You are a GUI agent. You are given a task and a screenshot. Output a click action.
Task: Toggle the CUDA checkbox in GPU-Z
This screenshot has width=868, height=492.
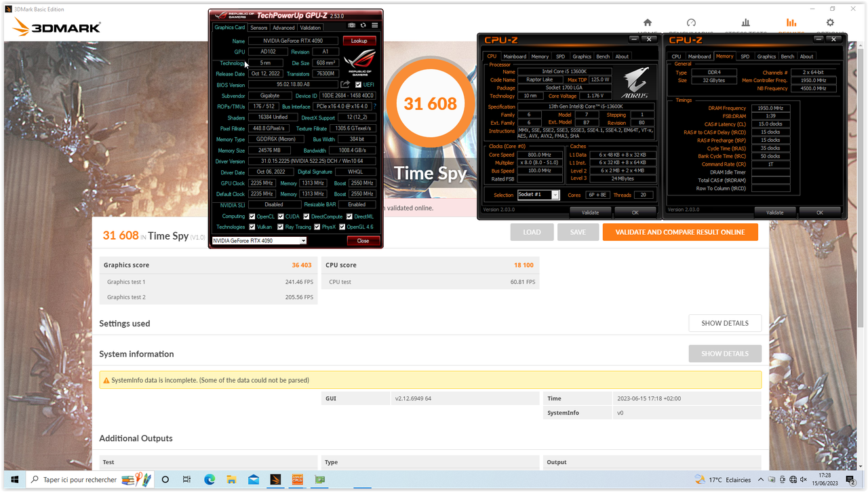click(281, 216)
